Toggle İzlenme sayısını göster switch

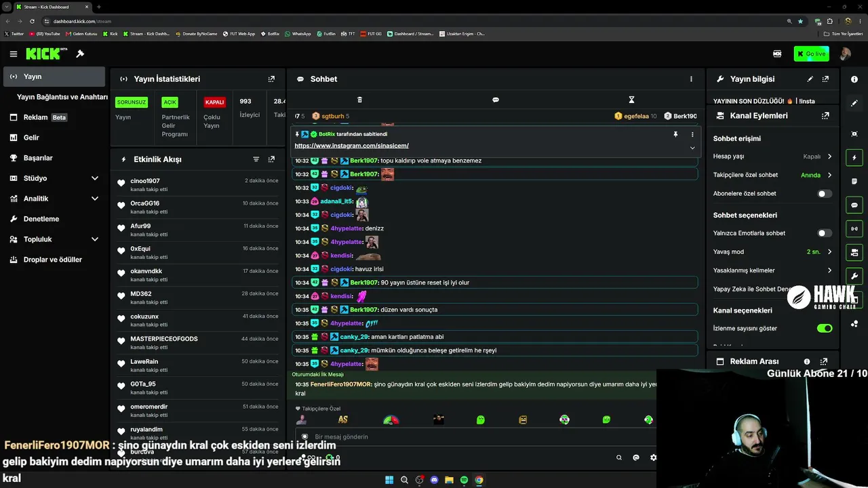point(824,329)
